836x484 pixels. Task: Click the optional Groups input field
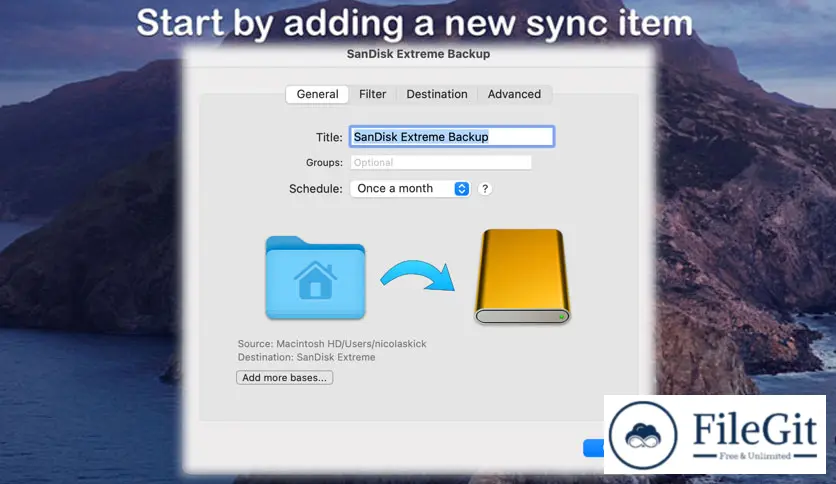441,163
